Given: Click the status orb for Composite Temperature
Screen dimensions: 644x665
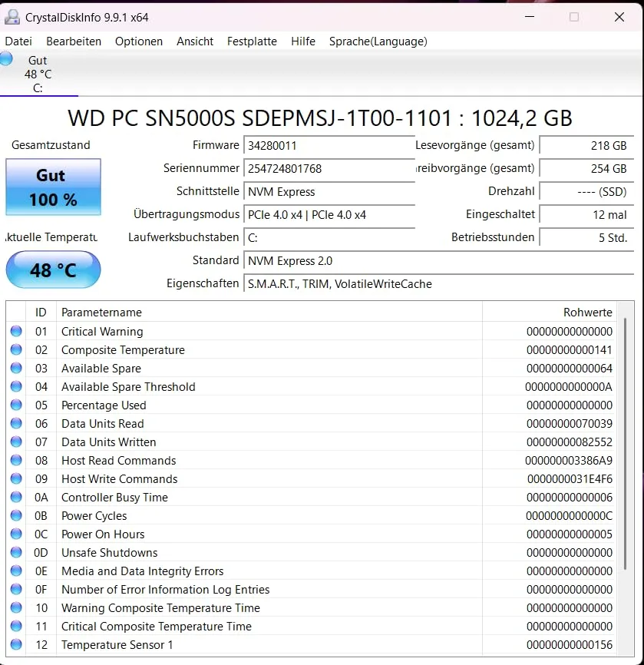Looking at the screenshot, I should pos(16,349).
